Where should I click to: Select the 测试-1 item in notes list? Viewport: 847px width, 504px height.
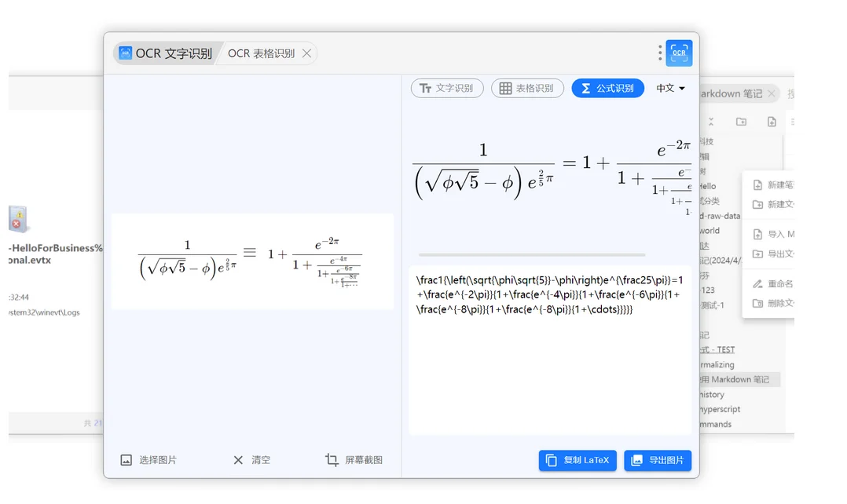click(x=712, y=305)
